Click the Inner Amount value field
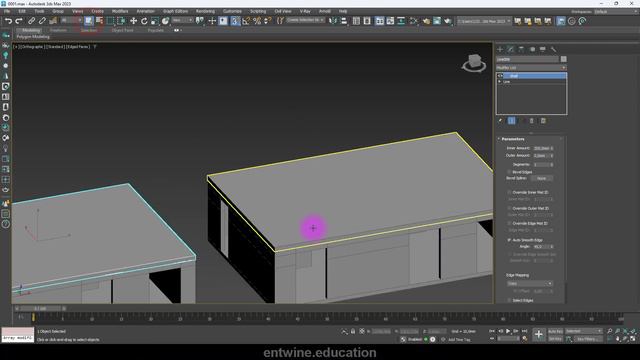This screenshot has width=640, height=360. [541, 148]
